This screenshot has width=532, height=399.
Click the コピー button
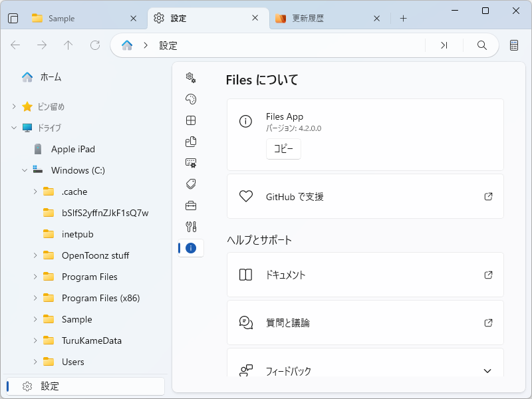(x=283, y=148)
